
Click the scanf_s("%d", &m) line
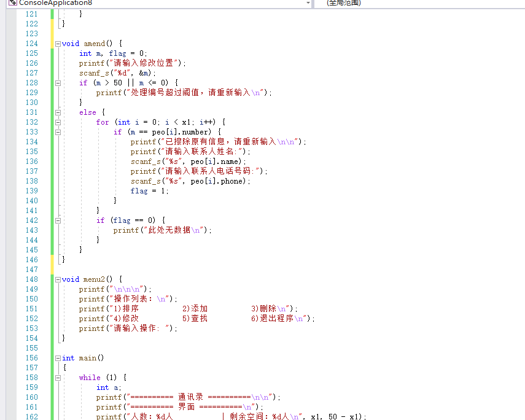pos(117,73)
